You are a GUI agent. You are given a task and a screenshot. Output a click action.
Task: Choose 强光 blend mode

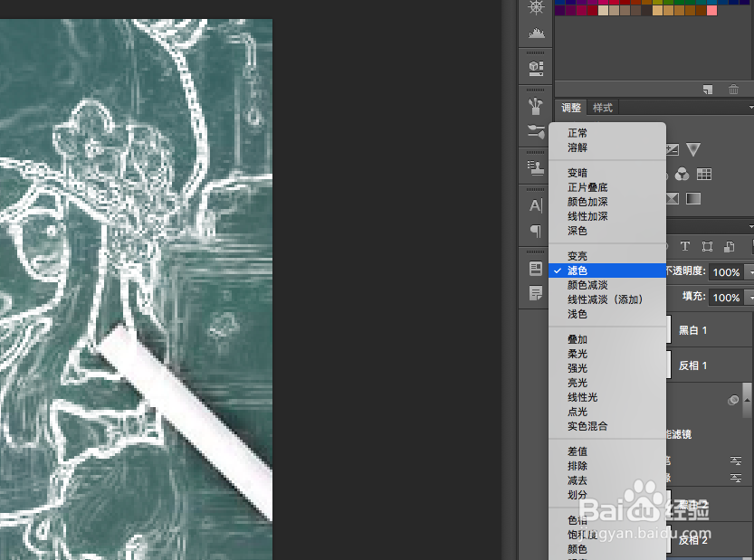607,368
